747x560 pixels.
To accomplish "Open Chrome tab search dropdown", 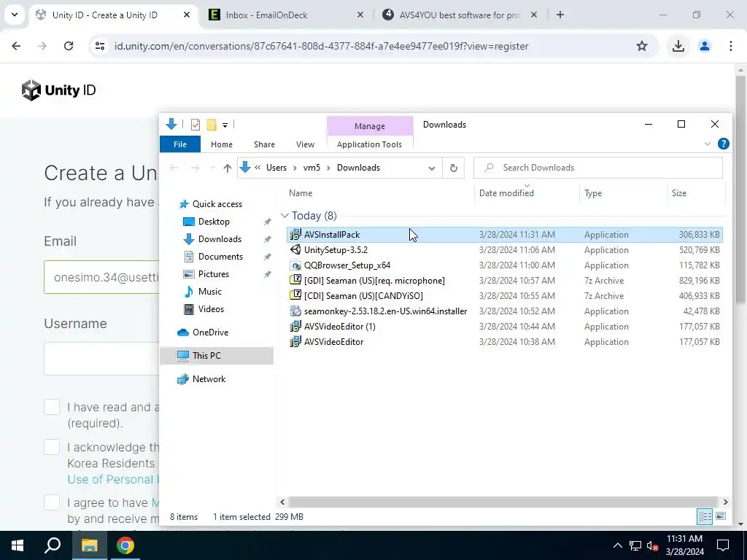I will (15, 15).
